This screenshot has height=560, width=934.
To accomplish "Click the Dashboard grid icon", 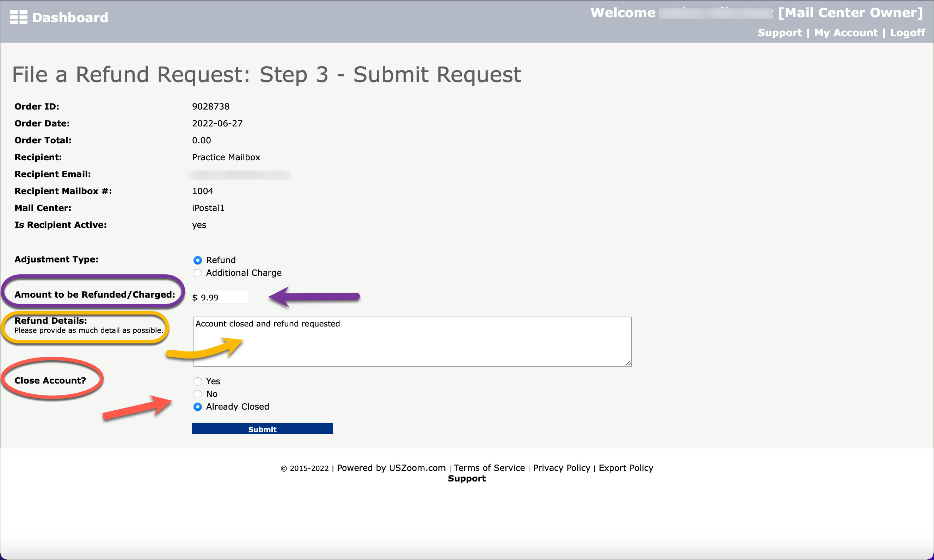I will coord(18,17).
